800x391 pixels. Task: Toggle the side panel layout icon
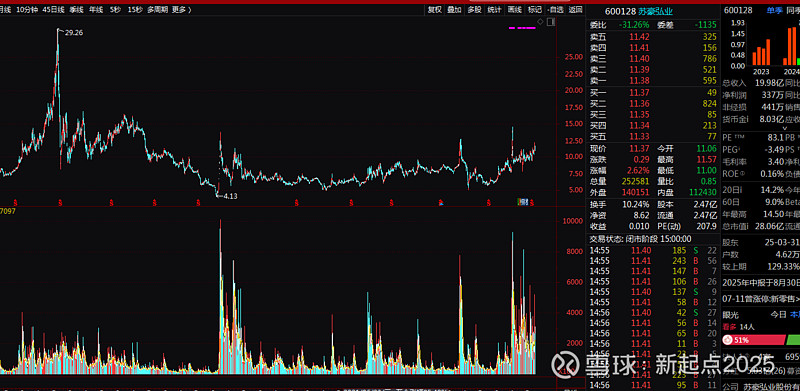[550, 21]
